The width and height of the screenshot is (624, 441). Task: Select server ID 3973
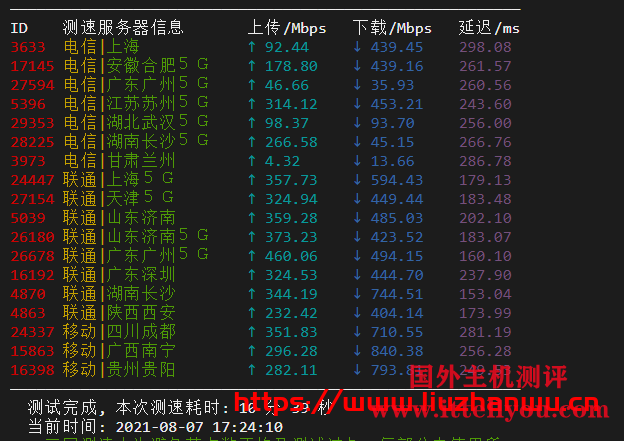point(28,161)
